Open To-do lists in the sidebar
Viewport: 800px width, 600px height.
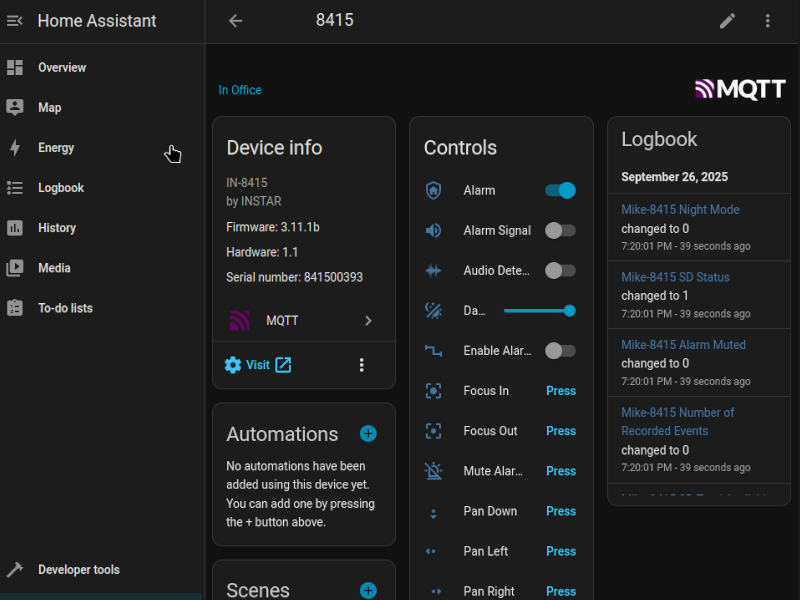[x=101, y=308]
